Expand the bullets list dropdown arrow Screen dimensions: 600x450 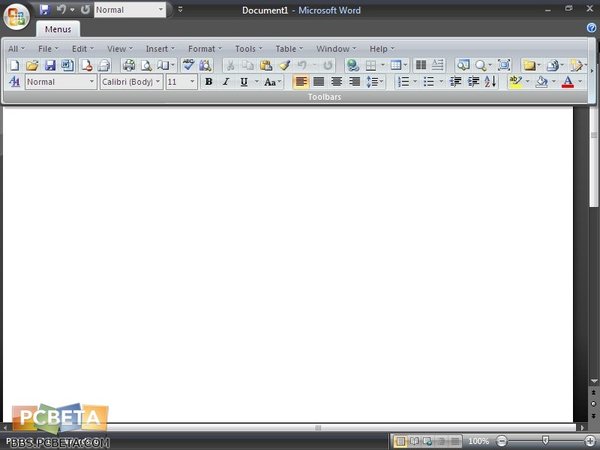441,82
